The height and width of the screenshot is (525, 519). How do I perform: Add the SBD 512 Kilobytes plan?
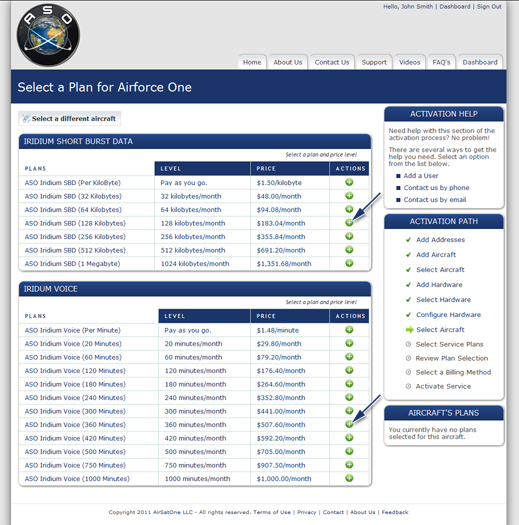[x=349, y=250]
